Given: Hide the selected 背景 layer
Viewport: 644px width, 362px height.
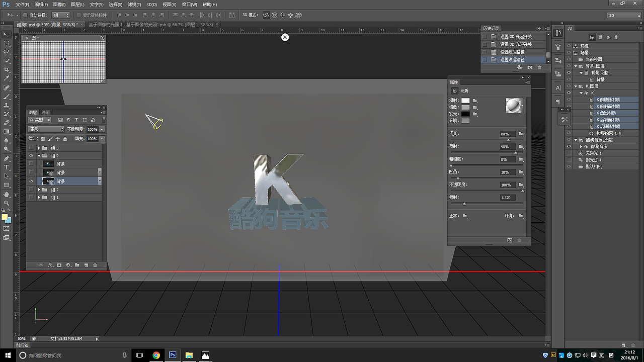Looking at the screenshot, I should (x=31, y=181).
